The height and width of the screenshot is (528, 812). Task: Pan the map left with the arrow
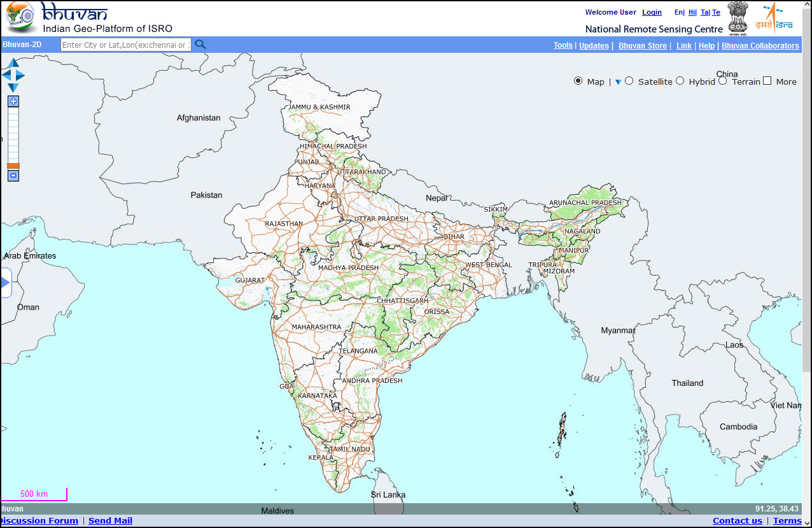point(7,75)
